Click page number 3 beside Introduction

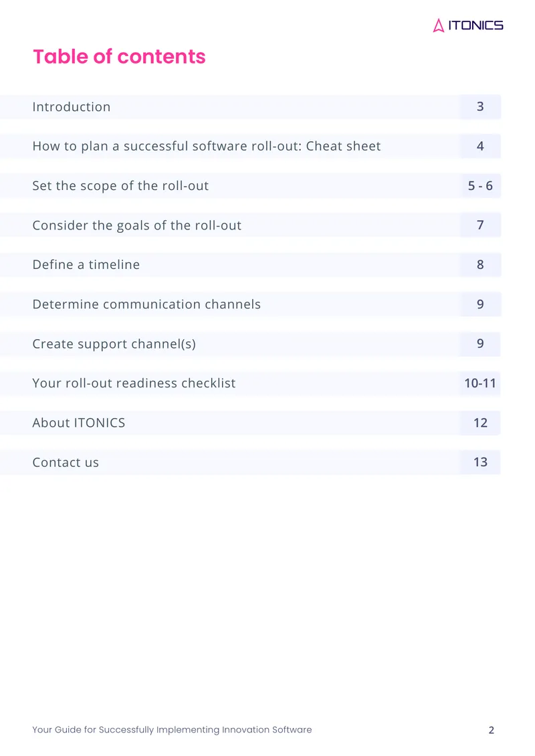(480, 106)
